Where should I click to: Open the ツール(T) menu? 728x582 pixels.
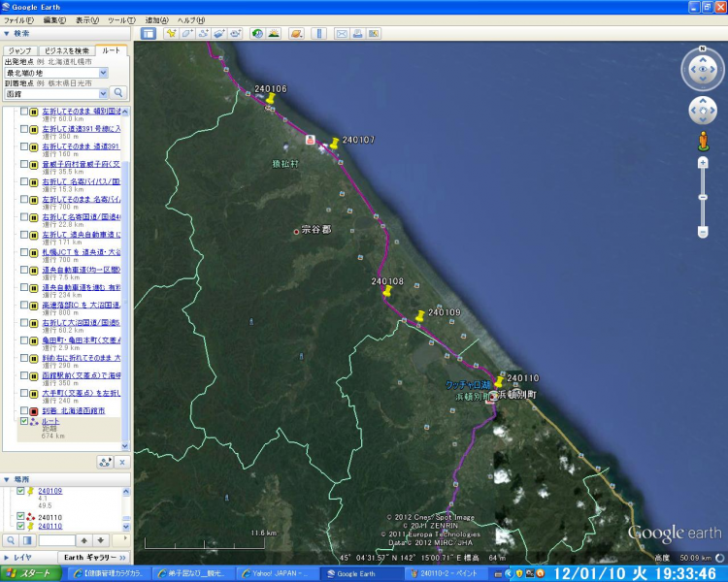tap(121, 20)
